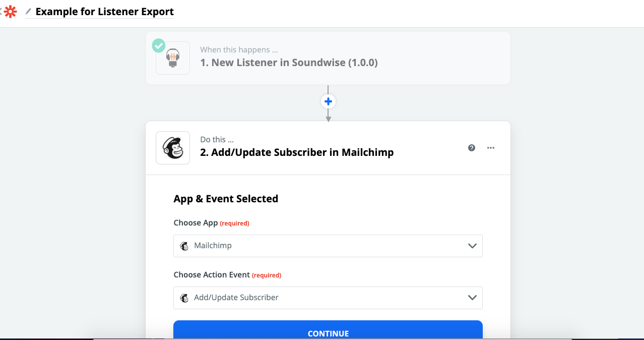This screenshot has width=644, height=340.
Task: Click the Mailchimp icon in Action Event field
Action: [184, 298]
